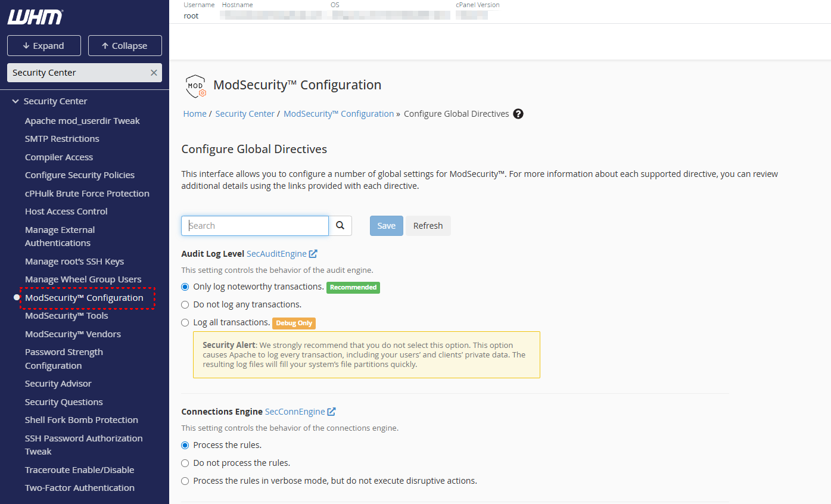Click the Expand button in sidebar
The image size is (831, 504).
44,46
